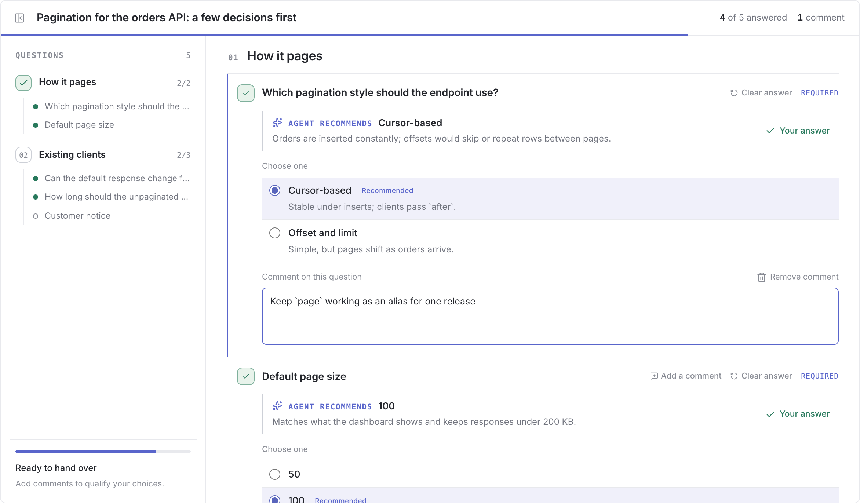Click the trash icon for Remove comment

(x=762, y=277)
